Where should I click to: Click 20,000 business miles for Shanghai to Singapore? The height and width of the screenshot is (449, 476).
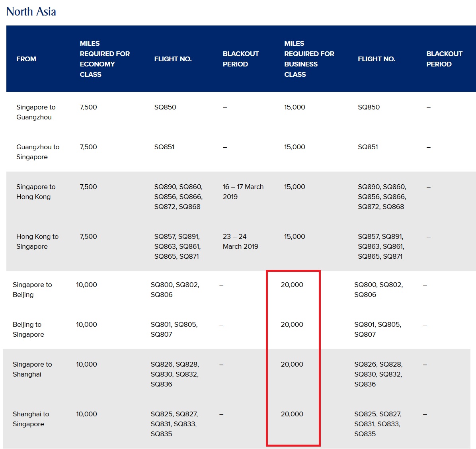click(292, 414)
